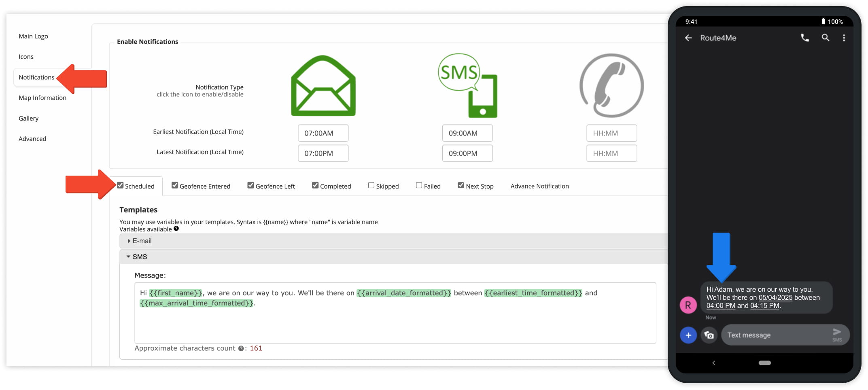Image resolution: width=868 pixels, height=390 pixels.
Task: Open the characters count help icon
Action: [x=241, y=348]
